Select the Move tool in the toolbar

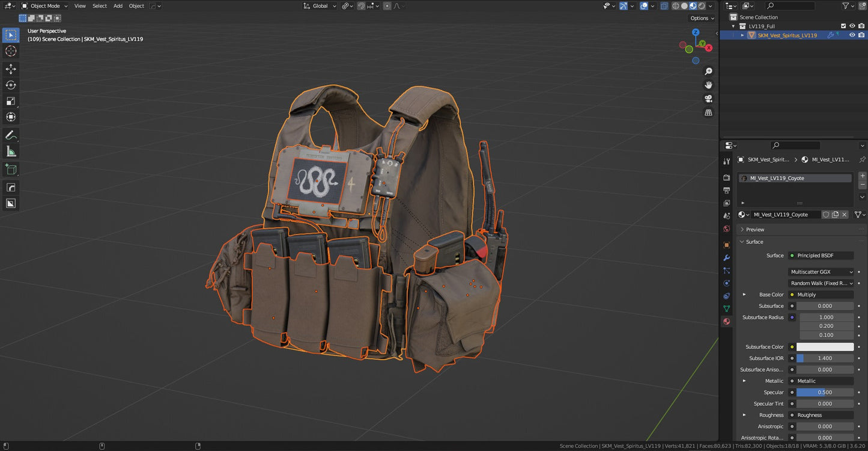[x=10, y=69]
